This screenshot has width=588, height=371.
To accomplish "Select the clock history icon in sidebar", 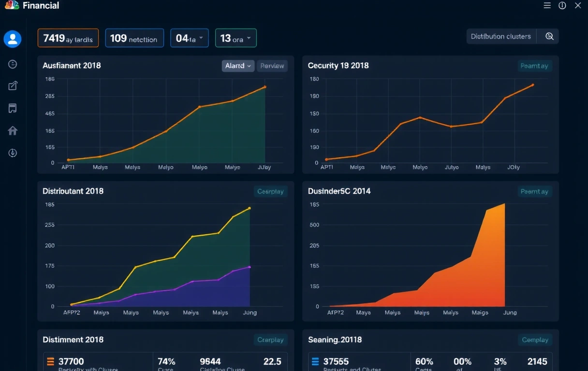I will tap(12, 63).
